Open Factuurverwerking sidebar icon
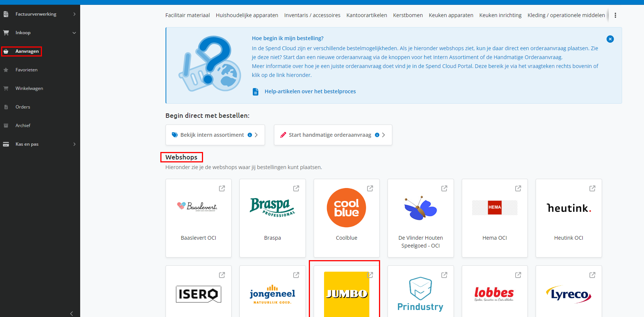The width and height of the screenshot is (644, 317). (6, 14)
